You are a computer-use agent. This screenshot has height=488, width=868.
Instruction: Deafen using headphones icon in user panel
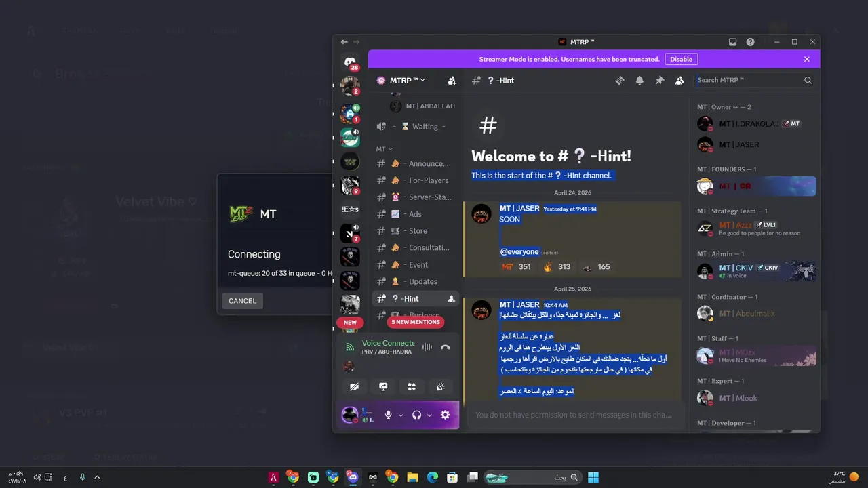[x=416, y=415]
